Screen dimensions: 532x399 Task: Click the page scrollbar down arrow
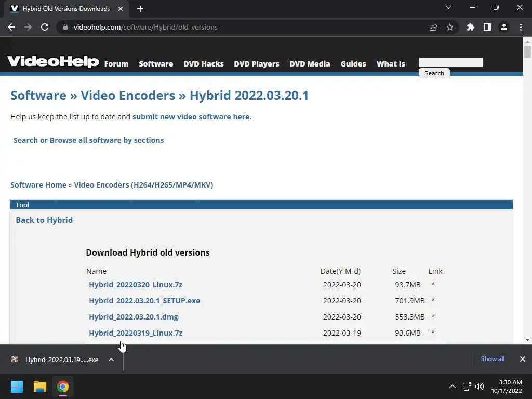pyautogui.click(x=527, y=340)
